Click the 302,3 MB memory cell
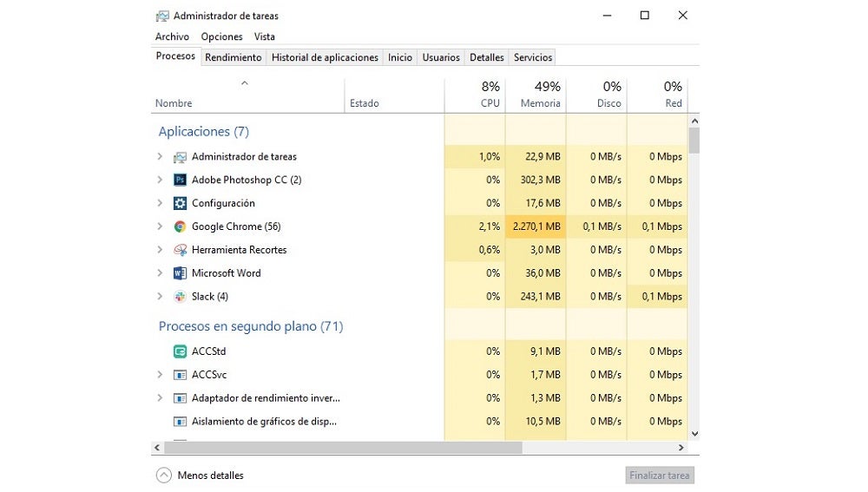Image resolution: width=868 pixels, height=492 pixels. click(536, 180)
